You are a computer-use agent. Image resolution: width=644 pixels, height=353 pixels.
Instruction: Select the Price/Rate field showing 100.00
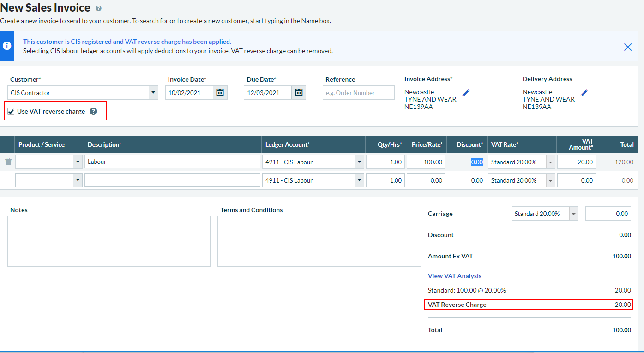[x=426, y=162]
